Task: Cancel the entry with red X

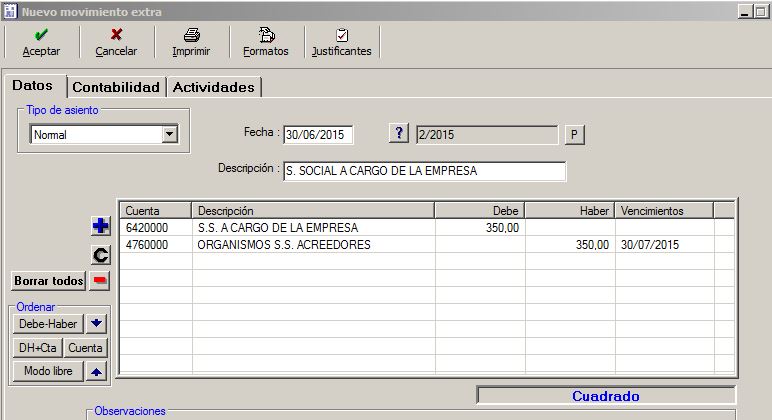Action: 116,43
